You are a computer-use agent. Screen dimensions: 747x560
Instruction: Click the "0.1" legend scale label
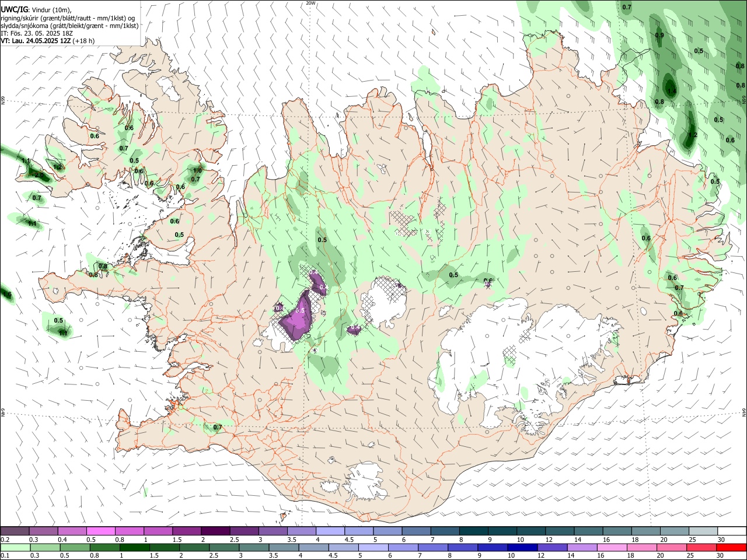point(5,555)
